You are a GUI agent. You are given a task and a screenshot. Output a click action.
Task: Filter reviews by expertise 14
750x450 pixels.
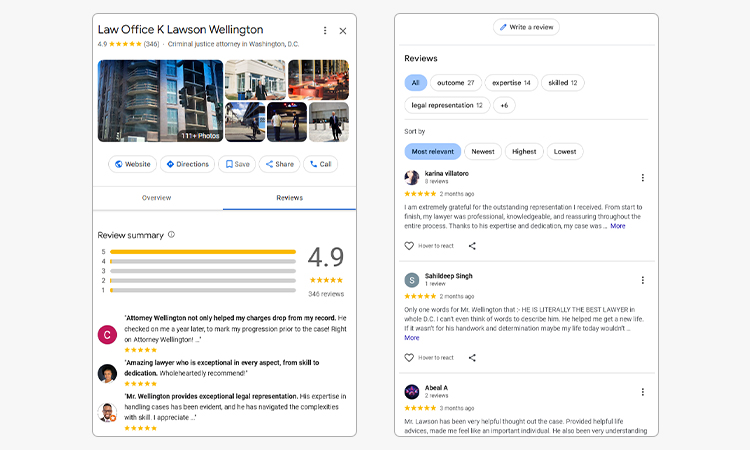[511, 83]
